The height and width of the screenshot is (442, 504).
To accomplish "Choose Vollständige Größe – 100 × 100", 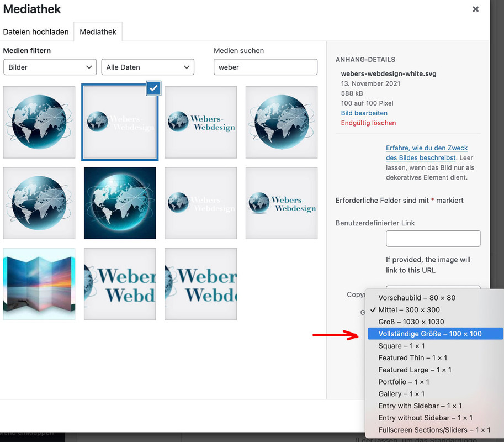I will point(435,334).
